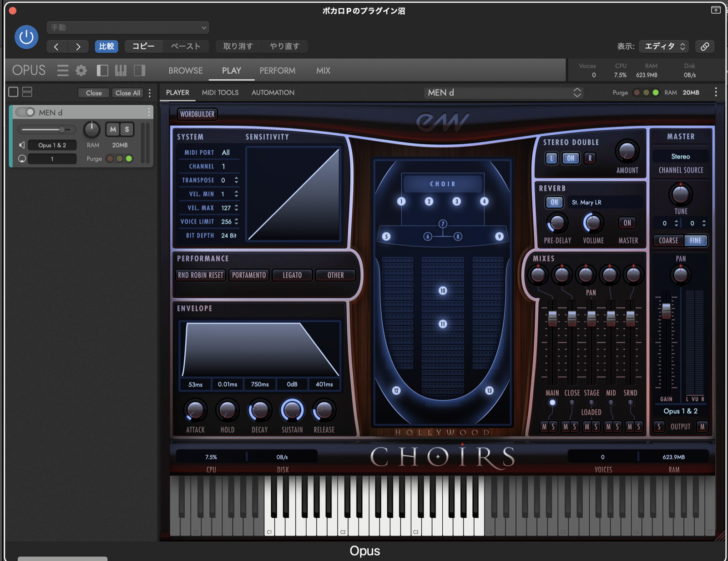Toggle Stereo Double ON button

pyautogui.click(x=571, y=158)
